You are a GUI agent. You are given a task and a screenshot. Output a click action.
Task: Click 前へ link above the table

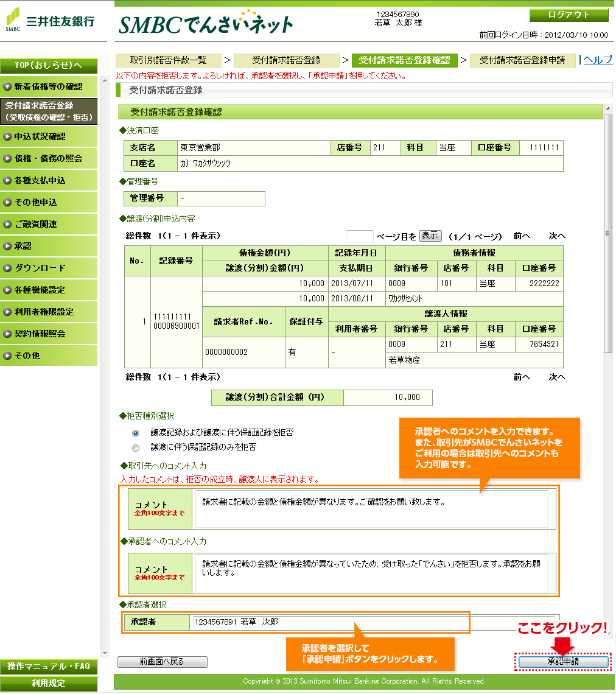522,236
